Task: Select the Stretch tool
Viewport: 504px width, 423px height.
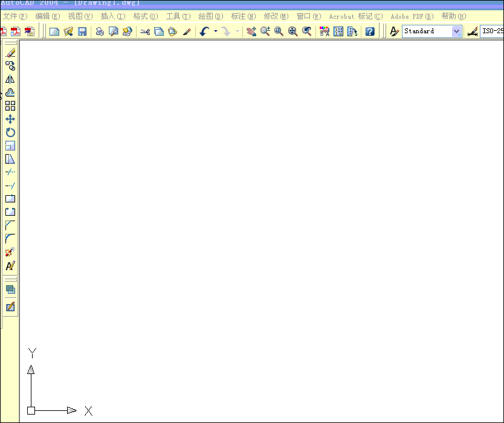Action: coord(10,159)
